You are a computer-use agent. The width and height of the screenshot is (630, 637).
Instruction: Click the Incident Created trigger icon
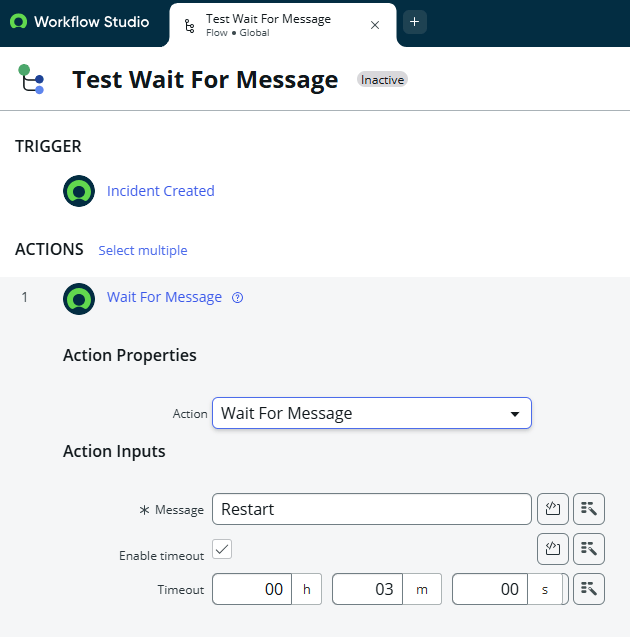(79, 191)
